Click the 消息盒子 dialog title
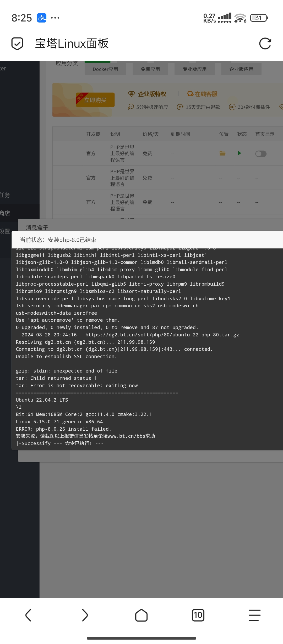Image resolution: width=283 pixels, height=644 pixels. click(37, 227)
